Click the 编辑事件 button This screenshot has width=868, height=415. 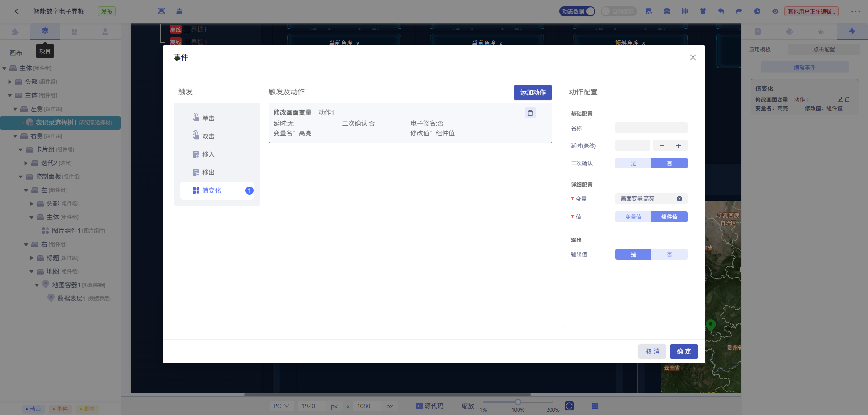[x=805, y=67]
